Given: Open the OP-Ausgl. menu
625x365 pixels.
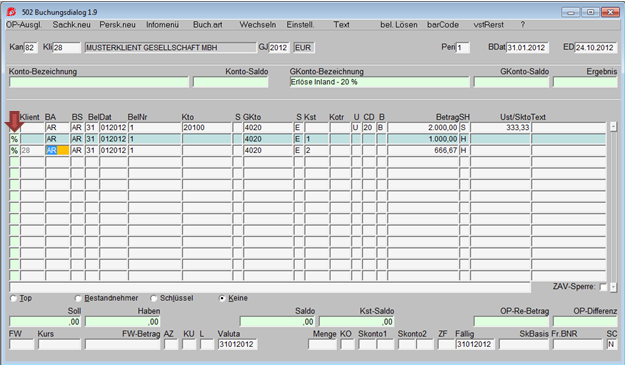Looking at the screenshot, I should tap(24, 25).
